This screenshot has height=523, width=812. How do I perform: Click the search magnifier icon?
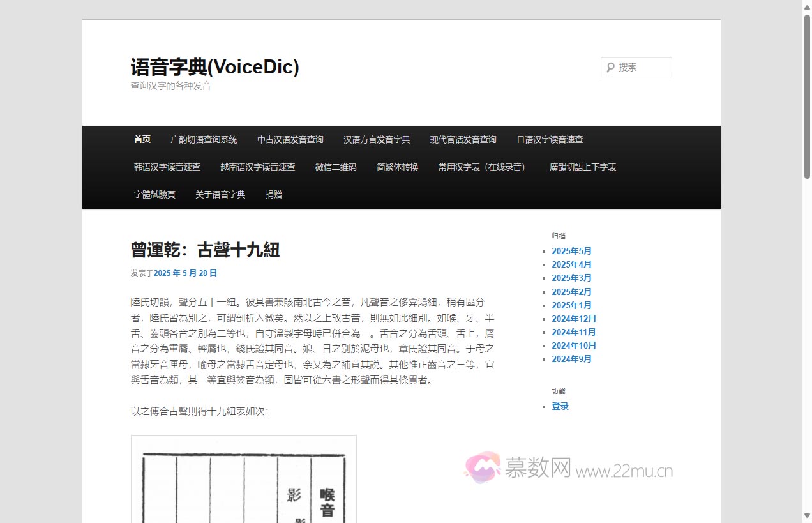pyautogui.click(x=612, y=66)
